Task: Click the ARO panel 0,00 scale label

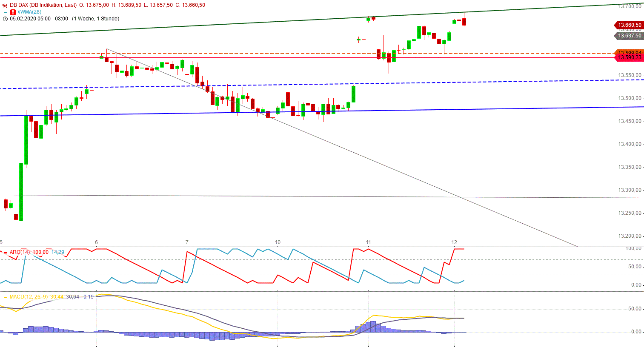Action: 636,285
